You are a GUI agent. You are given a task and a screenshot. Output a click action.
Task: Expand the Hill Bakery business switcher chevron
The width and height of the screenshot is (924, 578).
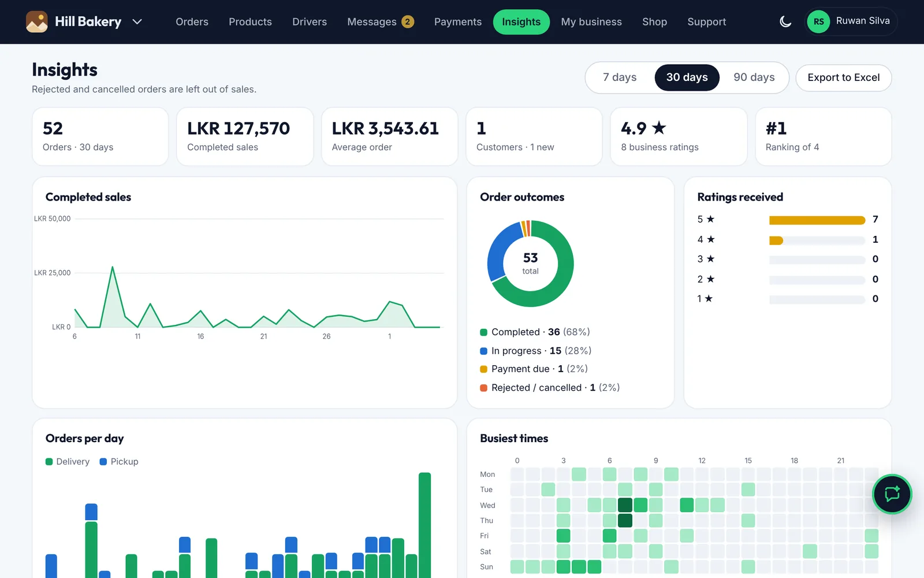pyautogui.click(x=137, y=22)
